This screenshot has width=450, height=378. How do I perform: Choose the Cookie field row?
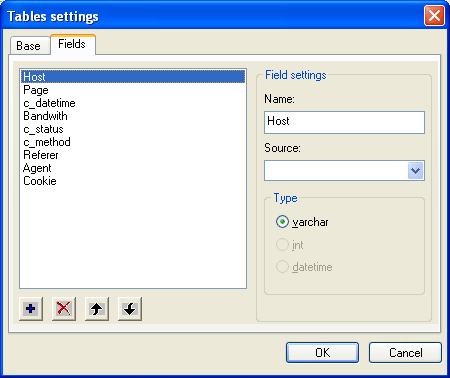[x=133, y=181]
